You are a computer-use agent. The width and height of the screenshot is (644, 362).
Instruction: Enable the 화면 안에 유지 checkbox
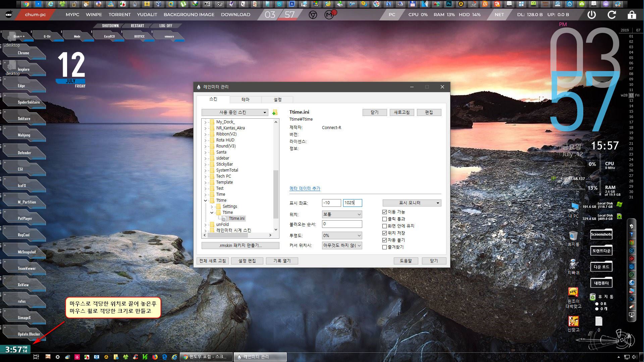[384, 226]
